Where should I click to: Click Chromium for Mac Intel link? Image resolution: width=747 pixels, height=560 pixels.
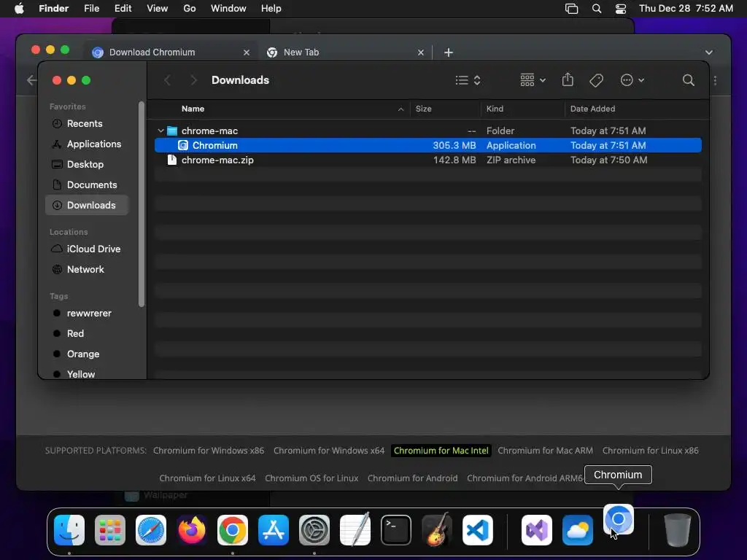441,451
